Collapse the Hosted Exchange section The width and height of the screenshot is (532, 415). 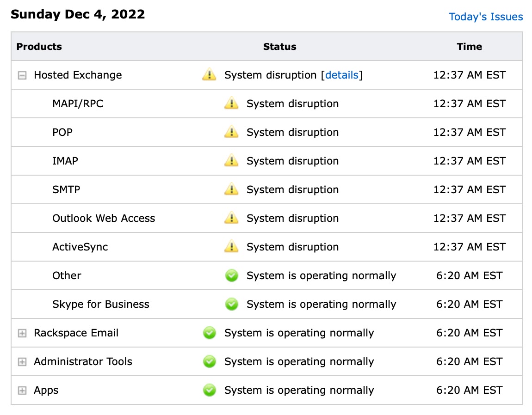(22, 75)
